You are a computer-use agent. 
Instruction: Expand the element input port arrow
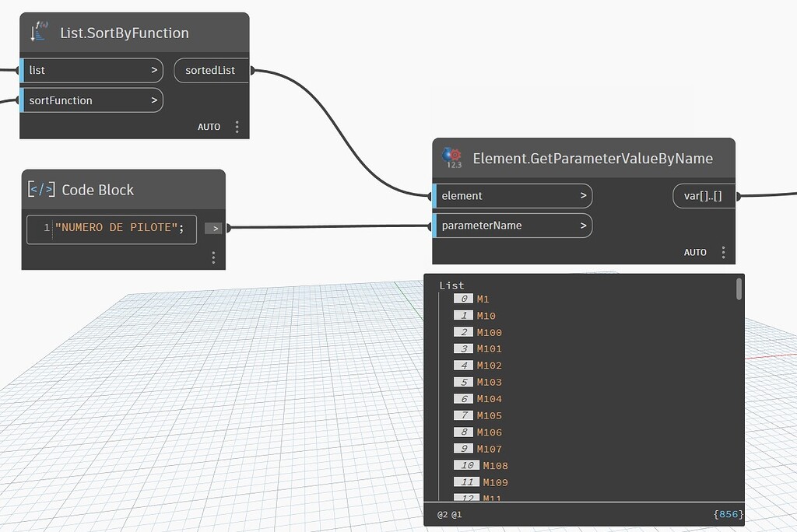coord(582,195)
